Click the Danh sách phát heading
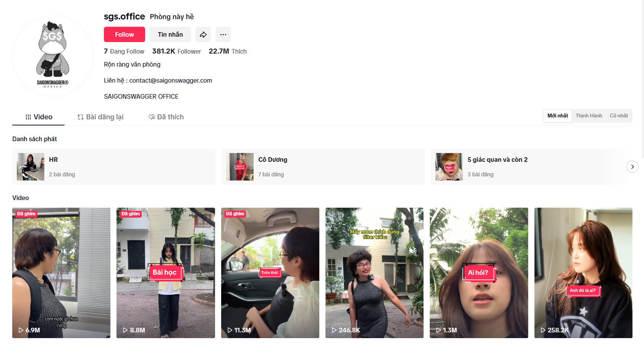The image size is (644, 345). click(34, 139)
